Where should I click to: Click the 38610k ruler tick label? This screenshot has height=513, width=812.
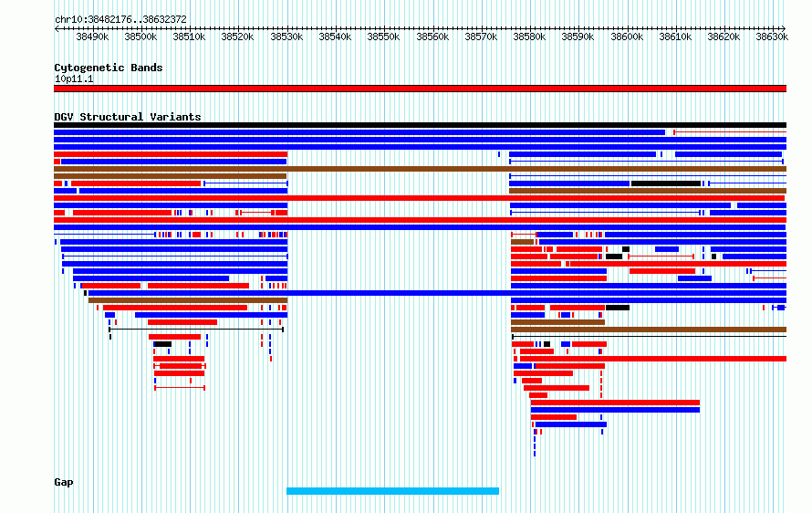tap(675, 37)
